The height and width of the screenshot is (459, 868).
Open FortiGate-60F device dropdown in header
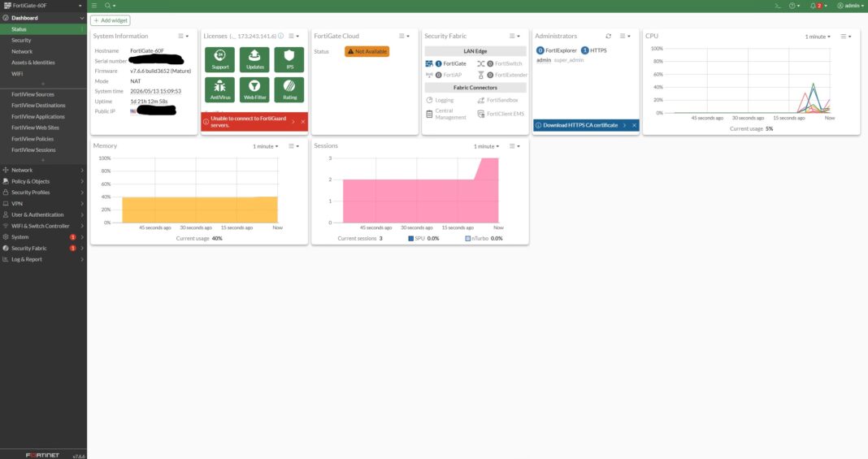click(x=43, y=6)
